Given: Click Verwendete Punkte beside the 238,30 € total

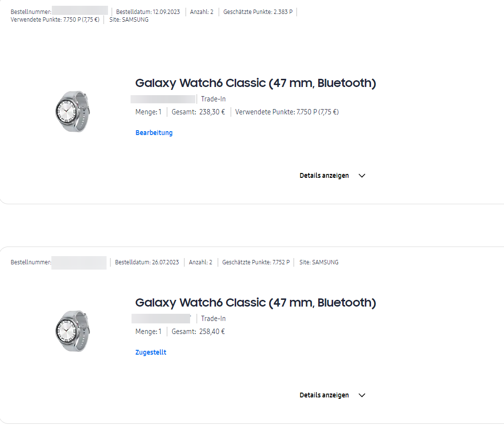Looking at the screenshot, I should click(287, 112).
